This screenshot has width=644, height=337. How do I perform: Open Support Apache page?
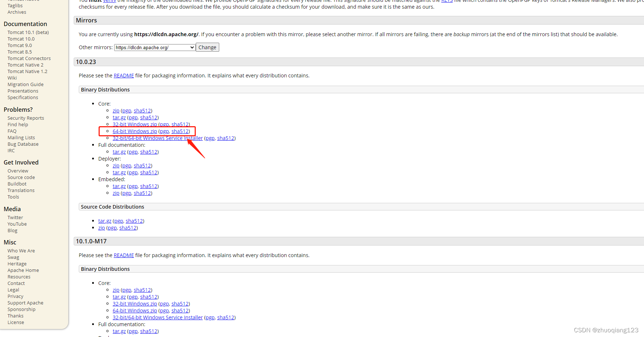tap(25, 303)
